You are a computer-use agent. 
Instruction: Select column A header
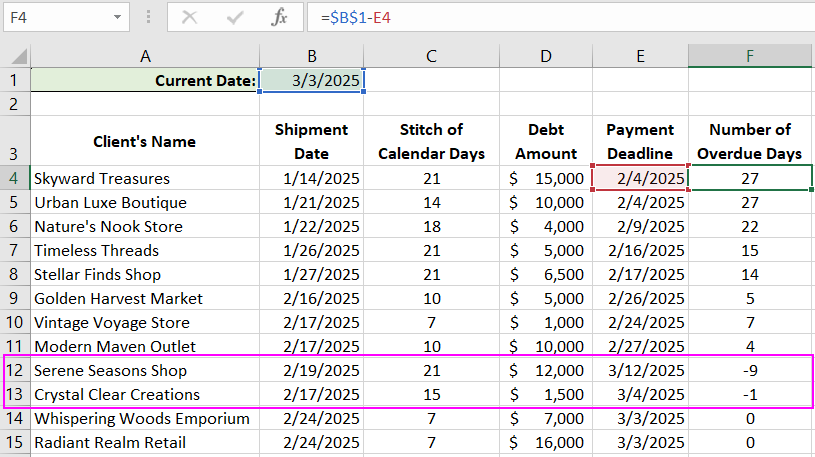click(x=145, y=56)
